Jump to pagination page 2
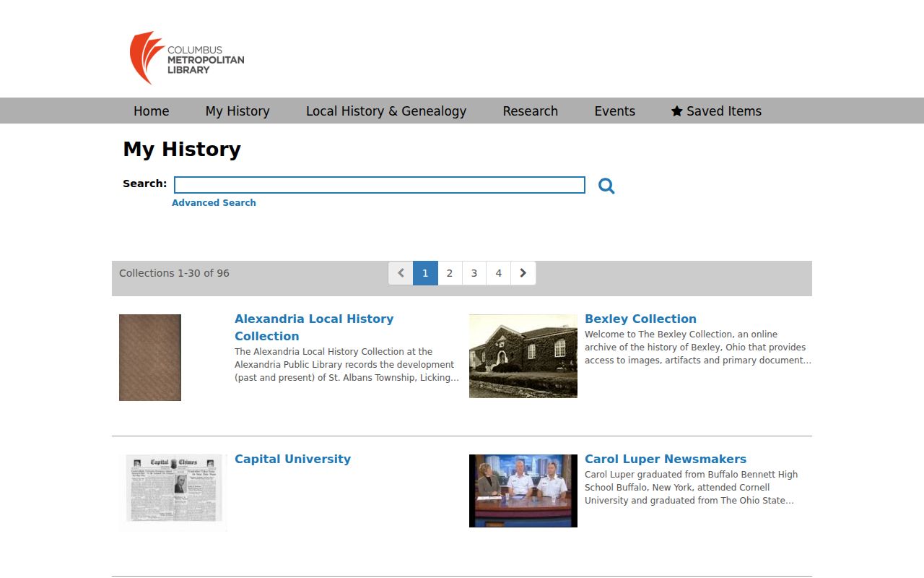The image size is (924, 578). tap(450, 273)
